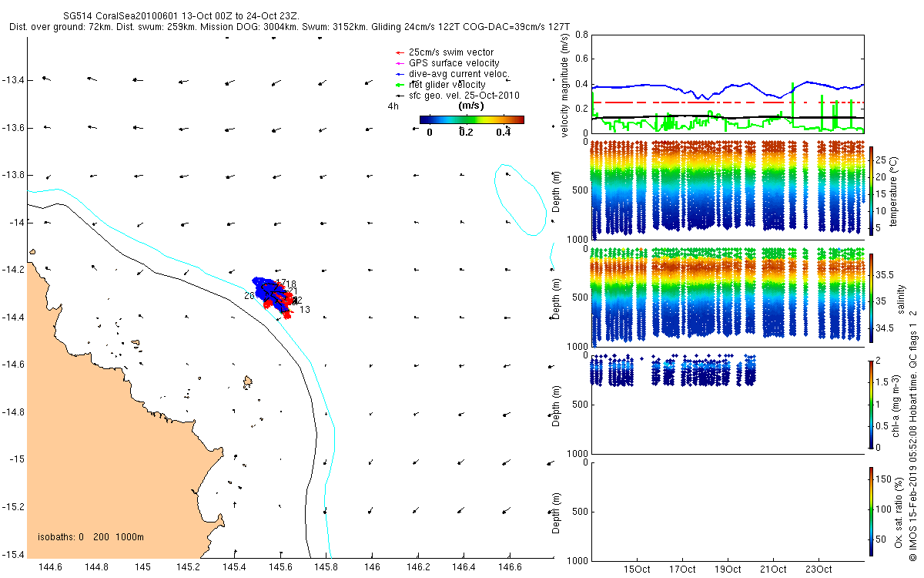The image size is (924, 578).
Task: Select 'sfc geo. vel. 25-Oct-2010' legend entry
Action: tap(456, 96)
